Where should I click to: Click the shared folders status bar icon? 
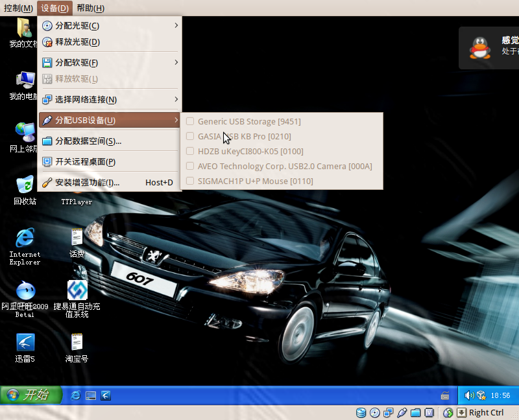click(415, 412)
